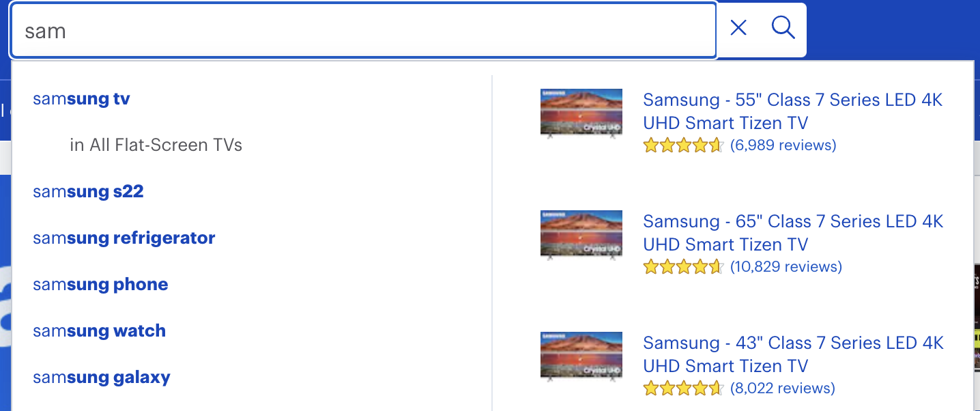Screen dimensions: 980x411
Task: Open the Samsung 55" Class 7 Series product title
Action: point(792,111)
